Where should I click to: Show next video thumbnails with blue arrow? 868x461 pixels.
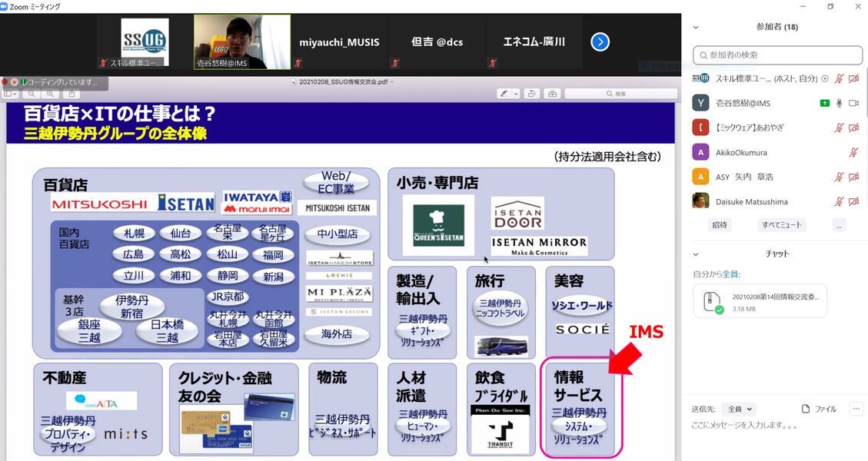pyautogui.click(x=600, y=42)
